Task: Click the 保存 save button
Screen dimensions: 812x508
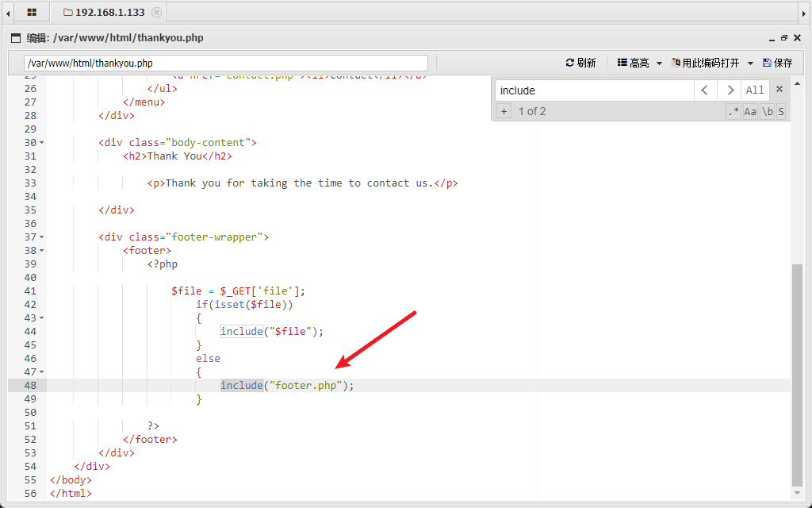Action: click(777, 63)
